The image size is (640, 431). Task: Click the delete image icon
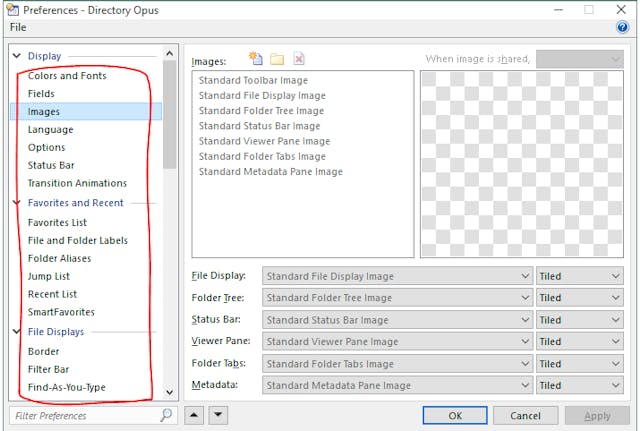[x=298, y=59]
